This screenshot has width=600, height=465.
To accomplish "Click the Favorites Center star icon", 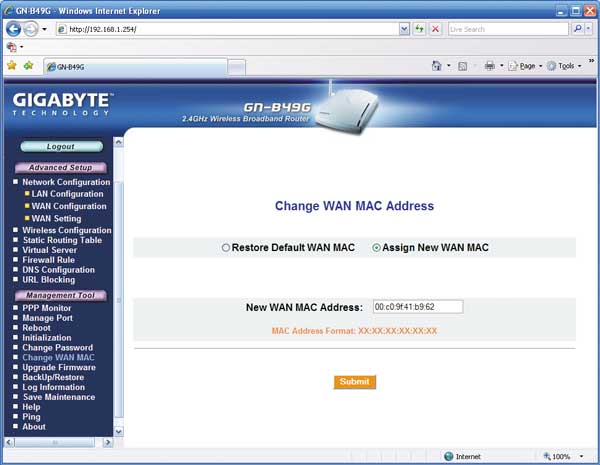I will 12,66.
